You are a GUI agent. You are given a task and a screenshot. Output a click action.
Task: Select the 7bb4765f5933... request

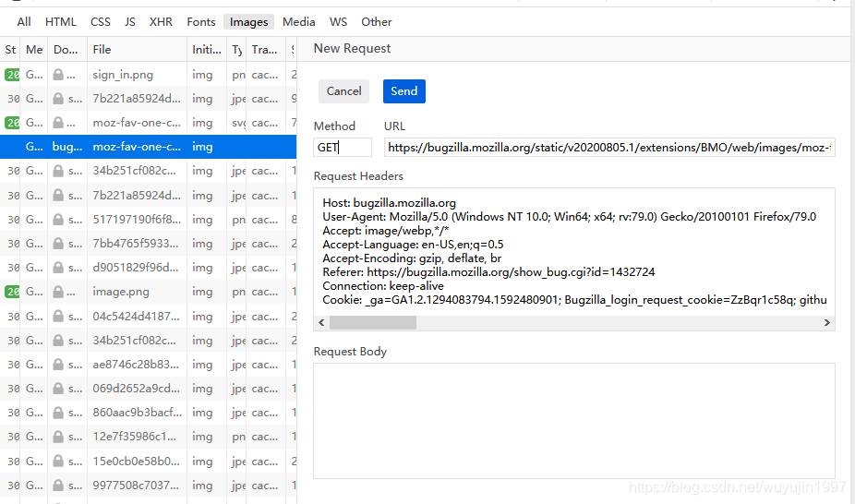[149, 243]
